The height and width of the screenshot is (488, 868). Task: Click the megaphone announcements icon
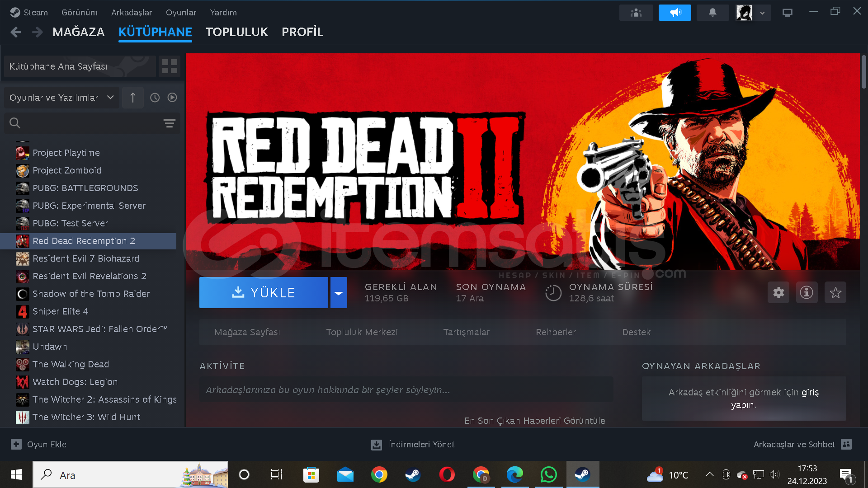[675, 13]
